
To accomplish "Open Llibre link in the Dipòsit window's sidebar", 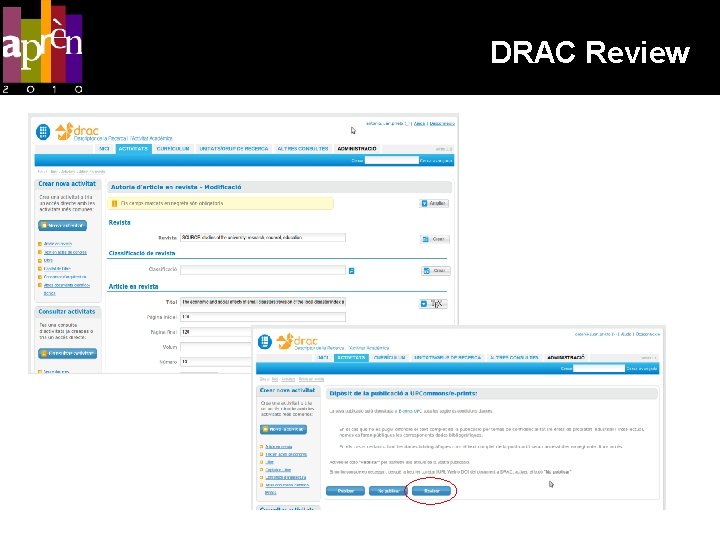I will click(270, 462).
